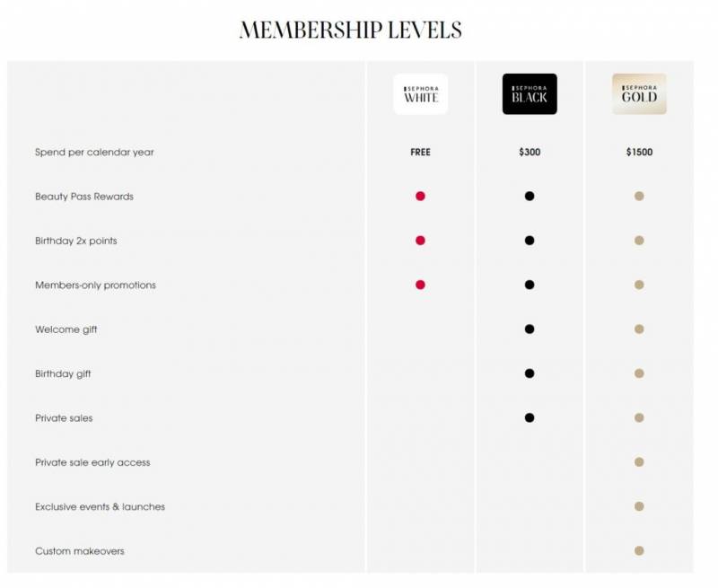Viewport: 718px width, 588px height.
Task: Select the Spend per calendar year label
Action: pos(94,153)
